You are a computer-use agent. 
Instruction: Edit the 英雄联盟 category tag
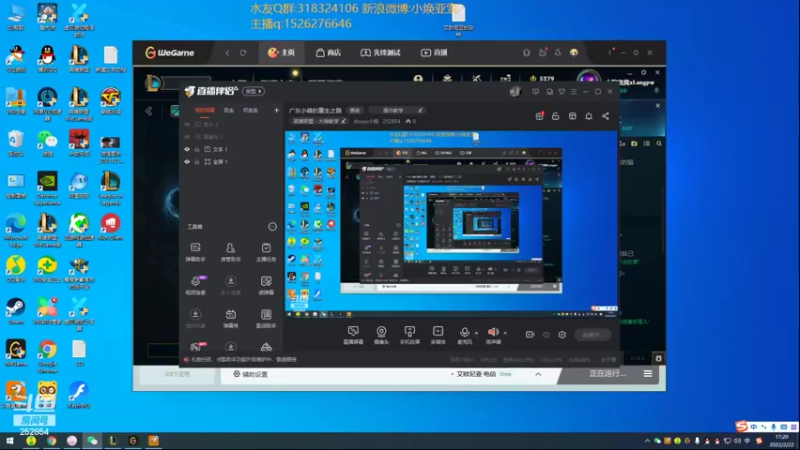[319, 121]
